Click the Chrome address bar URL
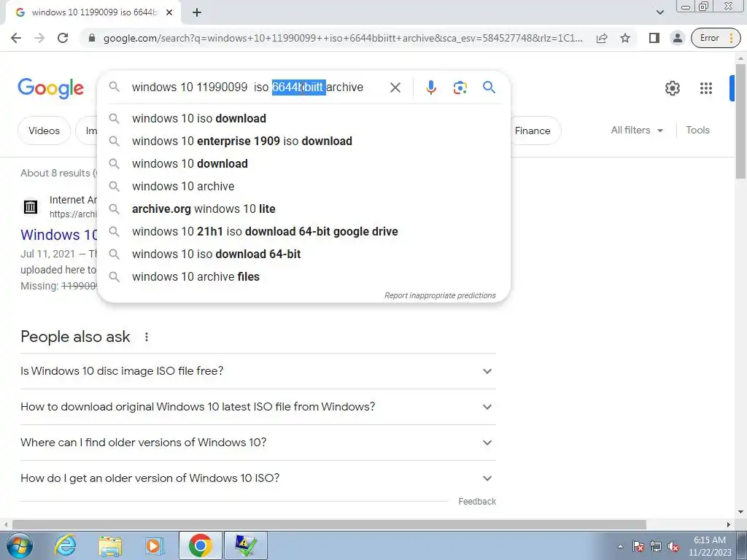The image size is (747, 560). (x=343, y=38)
